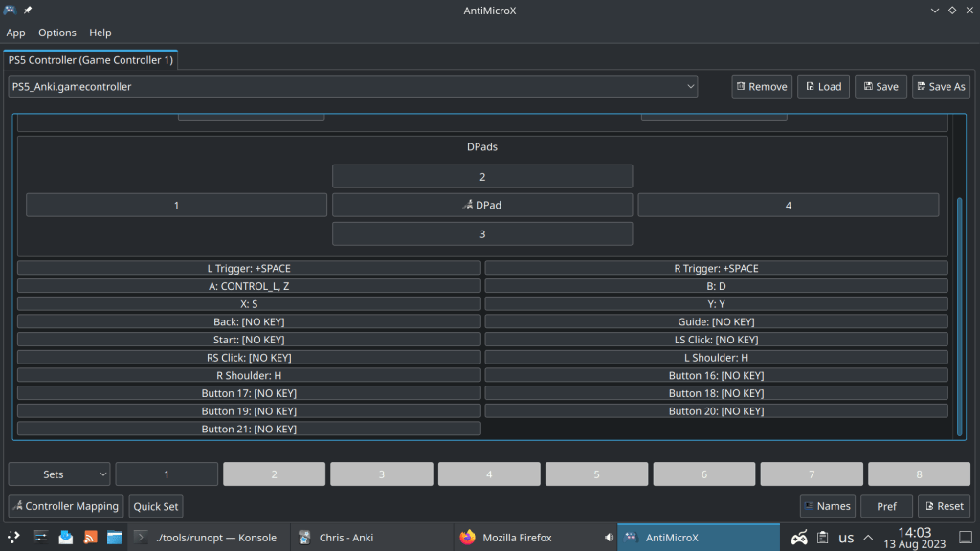
Task: Expand the Sets dropdown
Action: (x=59, y=474)
